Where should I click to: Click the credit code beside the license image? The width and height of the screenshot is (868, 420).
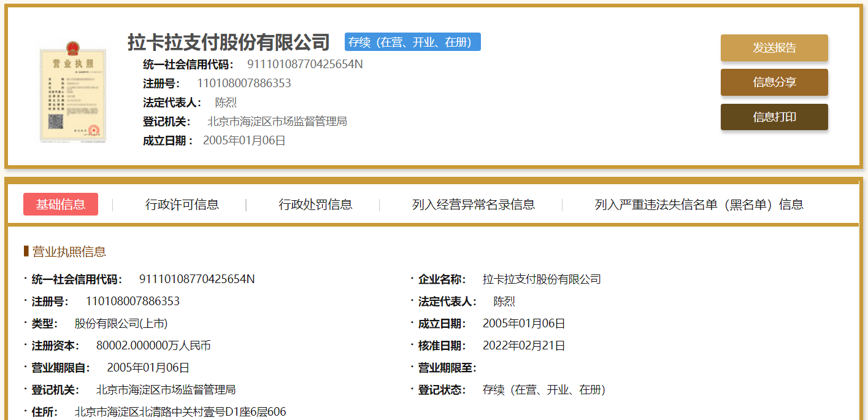305,64
